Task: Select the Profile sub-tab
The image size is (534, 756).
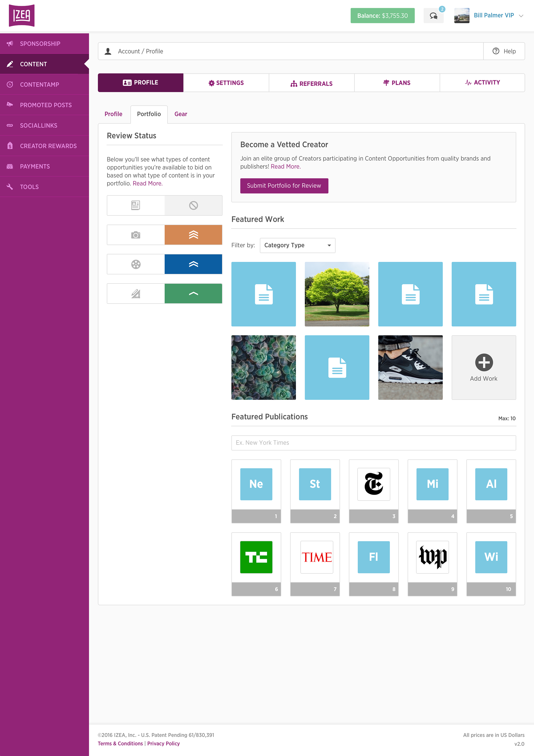Action: [113, 114]
